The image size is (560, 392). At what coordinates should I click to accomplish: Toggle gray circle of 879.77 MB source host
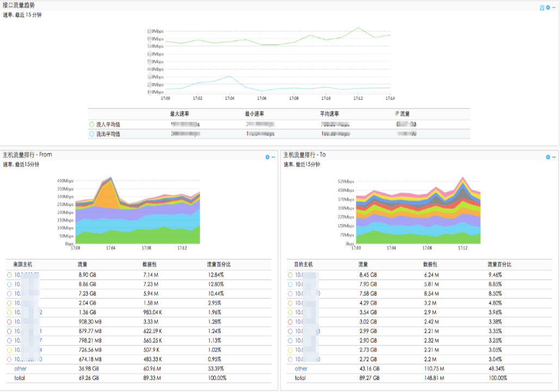[x=9, y=331]
